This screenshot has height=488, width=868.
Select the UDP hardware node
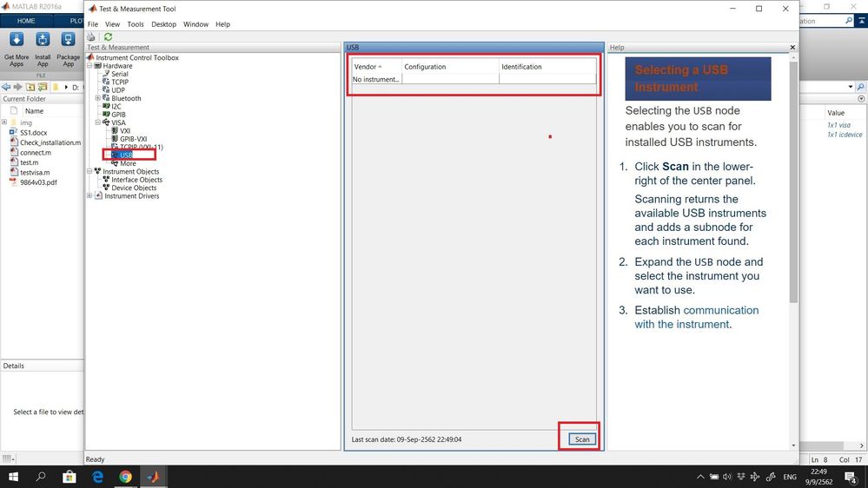118,90
